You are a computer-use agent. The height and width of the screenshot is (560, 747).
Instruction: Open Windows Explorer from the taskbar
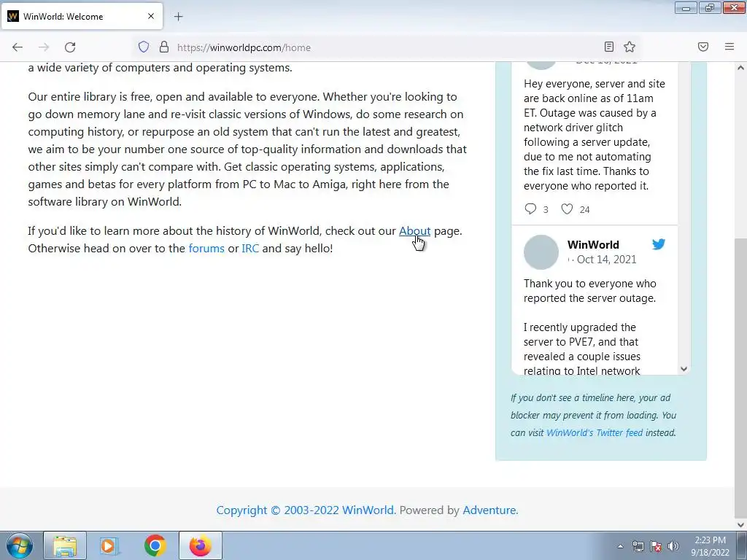[65, 545]
